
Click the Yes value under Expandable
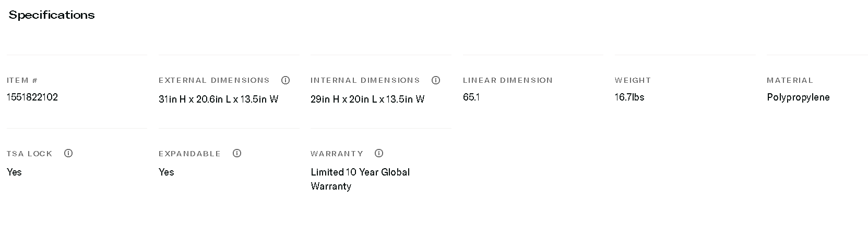coord(167,172)
